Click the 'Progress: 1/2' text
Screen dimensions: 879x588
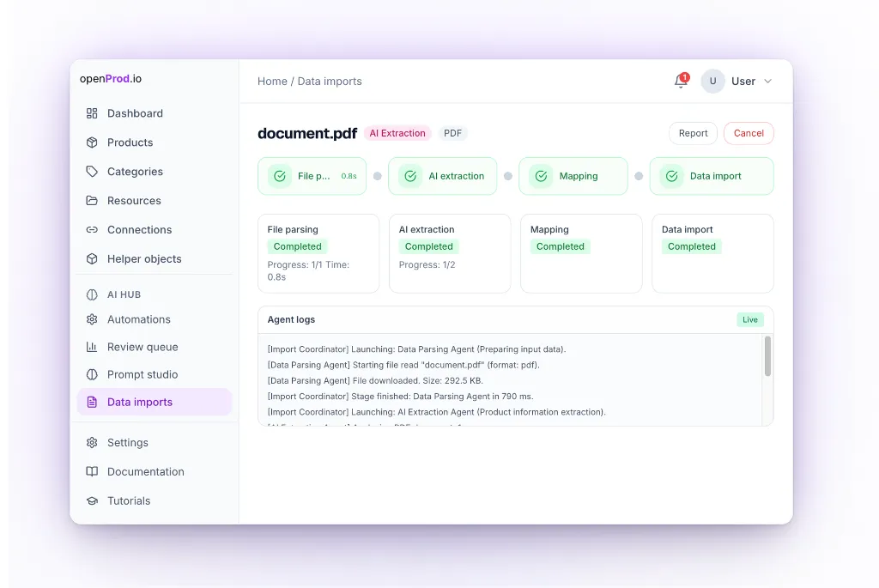[x=427, y=265]
